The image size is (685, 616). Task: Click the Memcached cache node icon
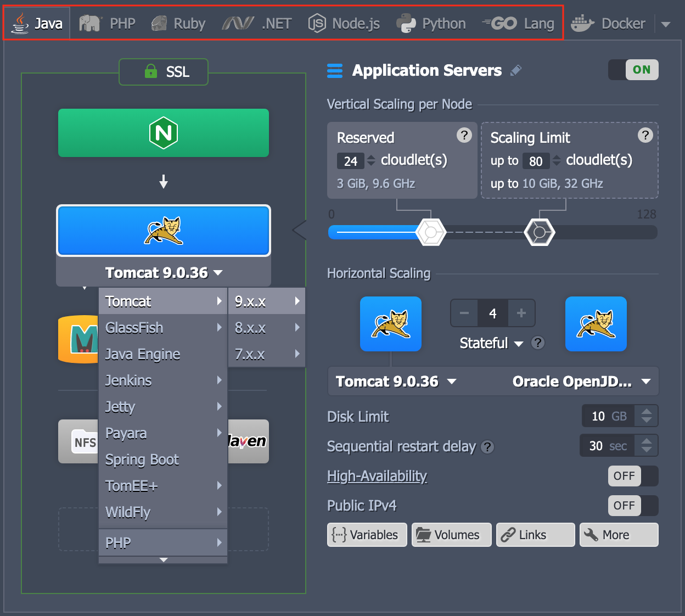(78, 339)
